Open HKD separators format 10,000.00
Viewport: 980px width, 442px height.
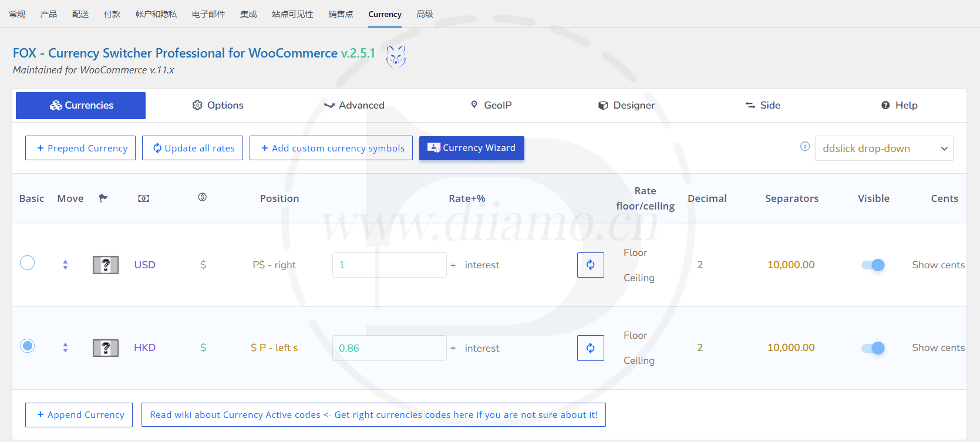[791, 347]
